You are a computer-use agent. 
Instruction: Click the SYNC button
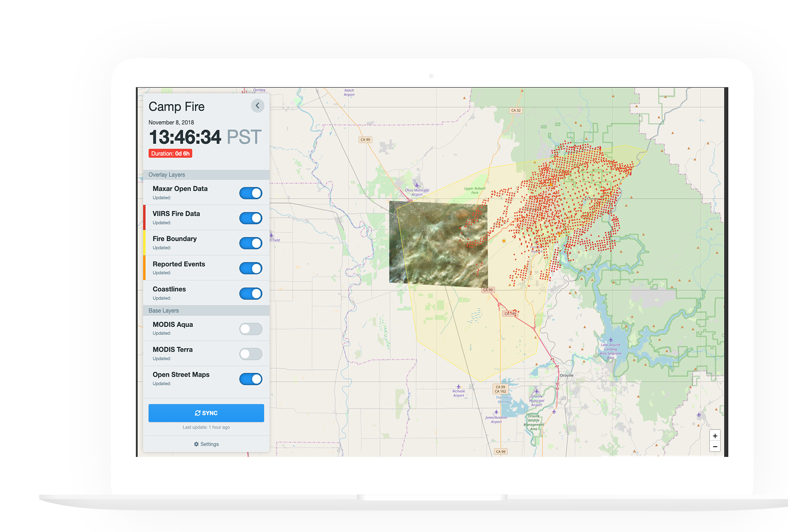tap(206, 413)
